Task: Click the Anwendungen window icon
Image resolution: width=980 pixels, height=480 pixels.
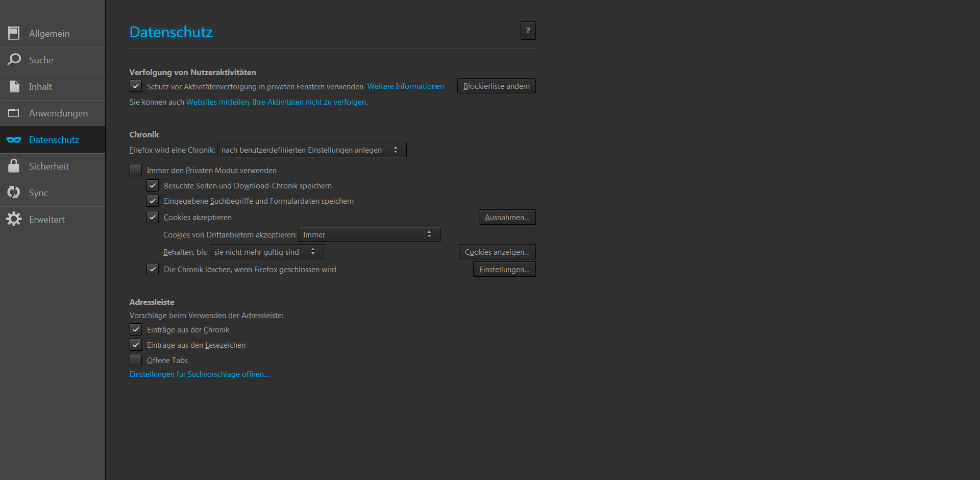Action: click(14, 113)
